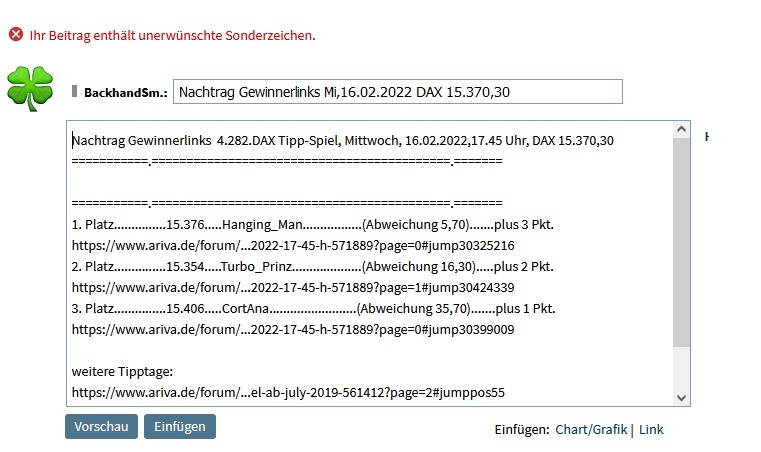Image resolution: width=761 pixels, height=452 pixels.
Task: Click the Link insert option
Action: coord(651,429)
